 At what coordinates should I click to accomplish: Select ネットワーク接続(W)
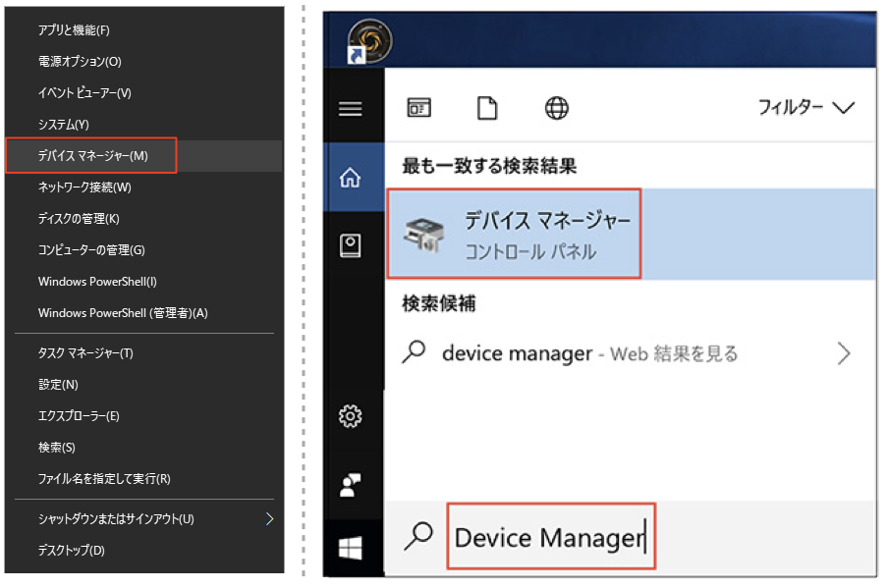point(143,187)
